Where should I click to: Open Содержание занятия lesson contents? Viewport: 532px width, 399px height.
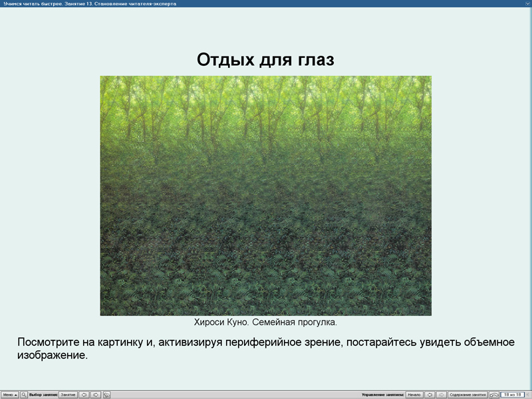click(x=467, y=395)
